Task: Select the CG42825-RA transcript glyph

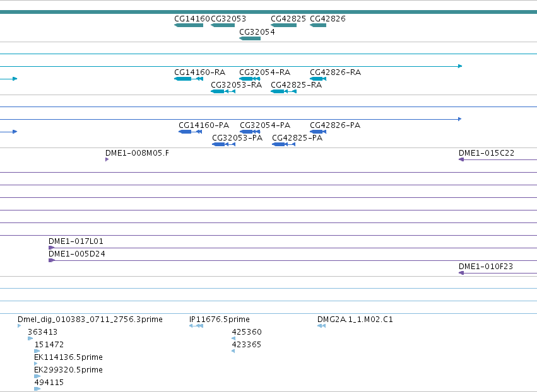Action: click(x=283, y=91)
